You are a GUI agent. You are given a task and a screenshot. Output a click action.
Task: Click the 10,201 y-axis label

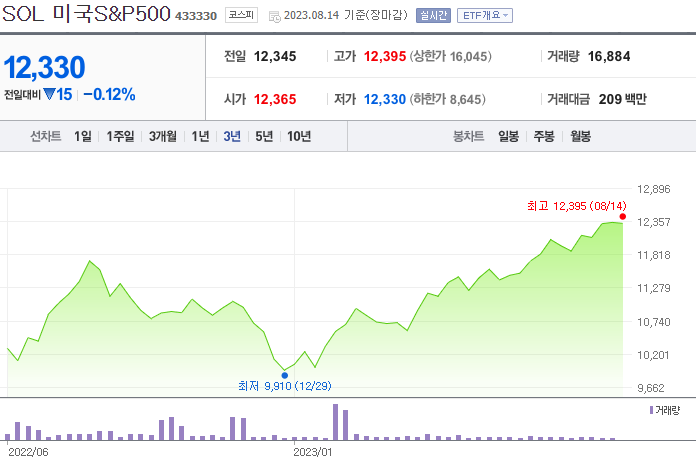653,355
